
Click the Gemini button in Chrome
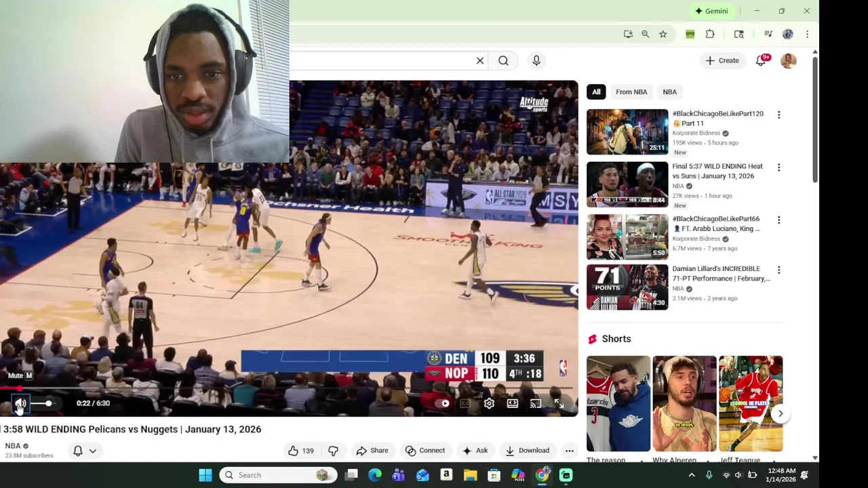tap(711, 11)
